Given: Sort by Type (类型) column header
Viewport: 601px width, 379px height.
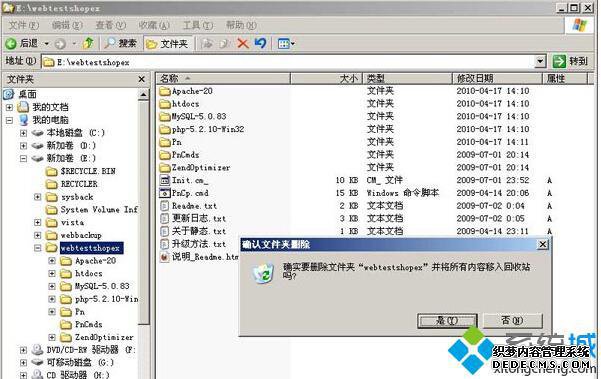Looking at the screenshot, I should (x=407, y=79).
